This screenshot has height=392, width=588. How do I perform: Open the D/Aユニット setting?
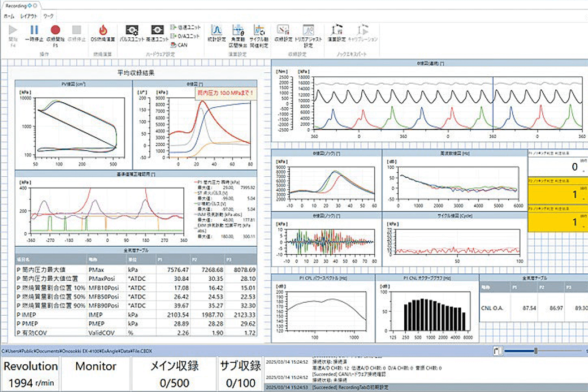185,36
